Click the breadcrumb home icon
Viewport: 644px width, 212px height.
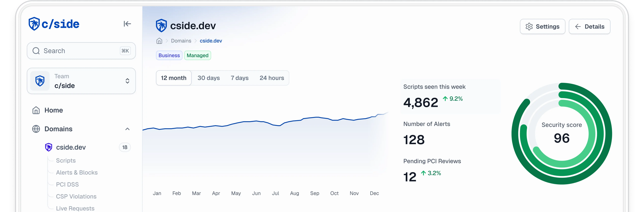coord(159,41)
